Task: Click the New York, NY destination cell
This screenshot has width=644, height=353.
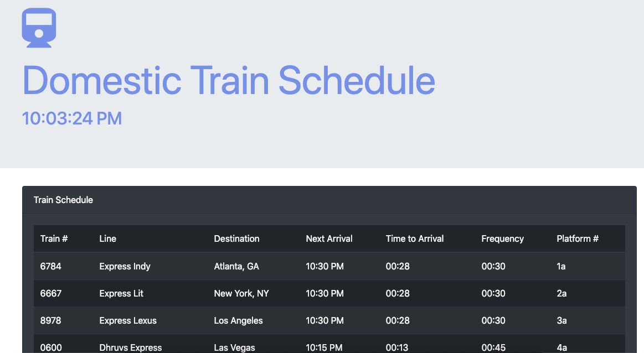Action: pos(241,293)
